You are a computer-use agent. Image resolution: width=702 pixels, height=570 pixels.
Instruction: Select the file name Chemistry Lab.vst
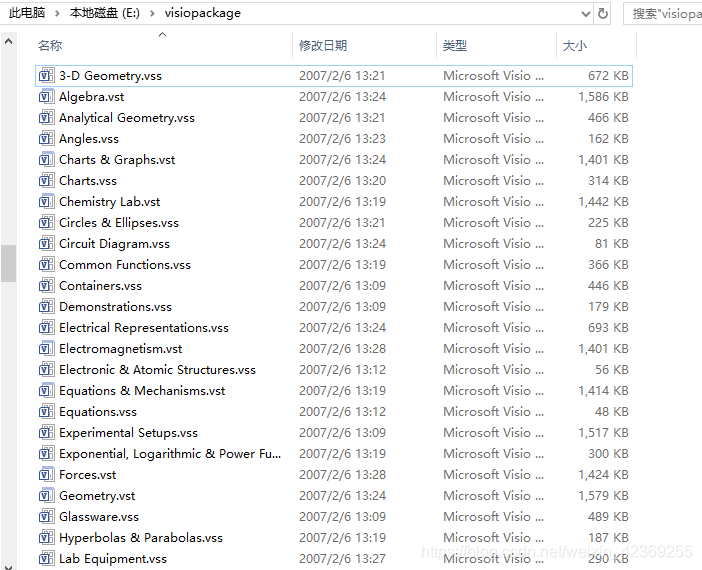pyautogui.click(x=109, y=202)
